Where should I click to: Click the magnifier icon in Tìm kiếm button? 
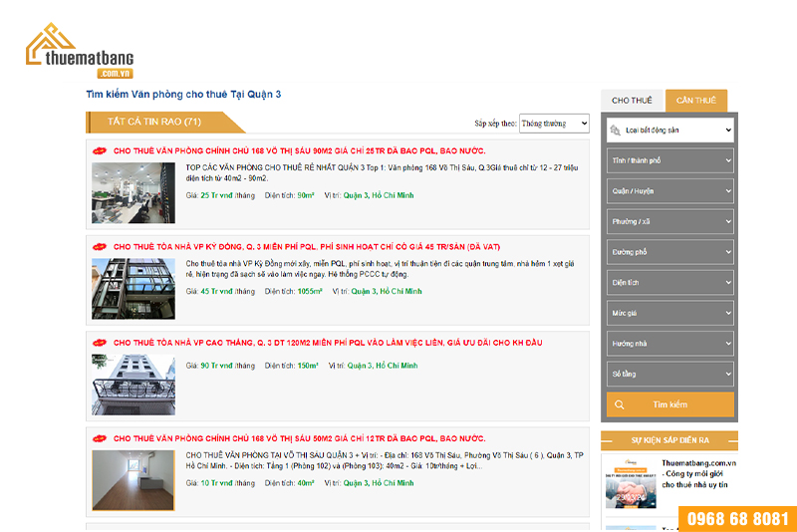coord(621,404)
